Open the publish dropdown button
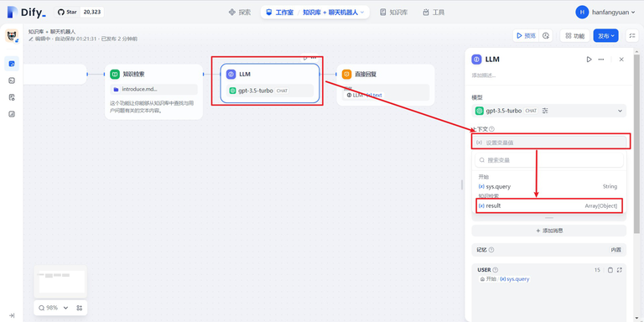Viewport: 644px width, 322px height. (605, 36)
